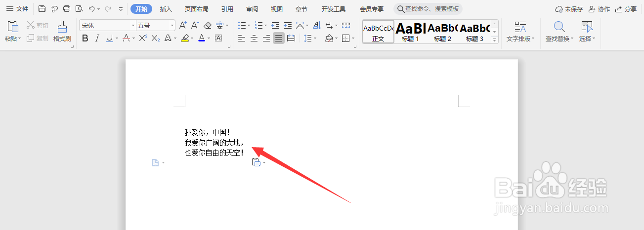Open borders dropdown arrow
Viewport: 644px width, 230px height.
point(353,38)
